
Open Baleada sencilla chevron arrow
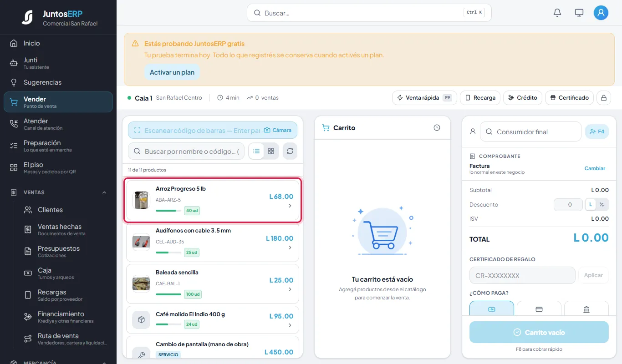coord(290,289)
